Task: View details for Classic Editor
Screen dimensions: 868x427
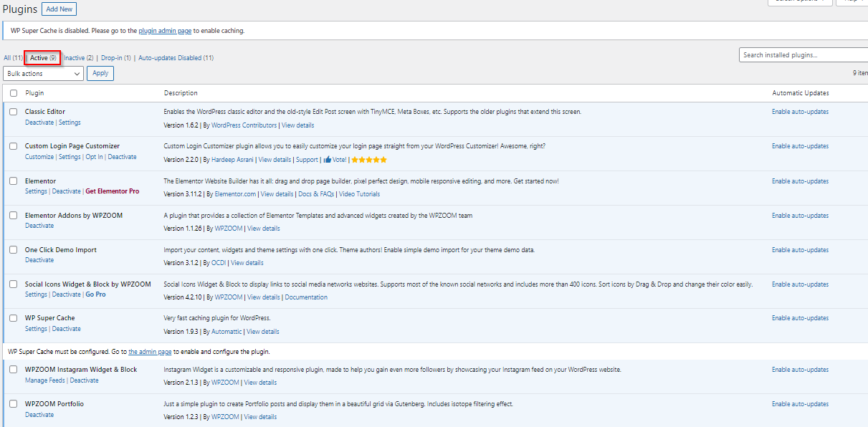Action: (297, 125)
